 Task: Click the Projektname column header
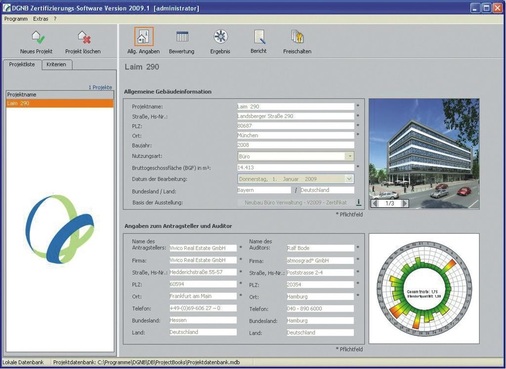pyautogui.click(x=60, y=95)
